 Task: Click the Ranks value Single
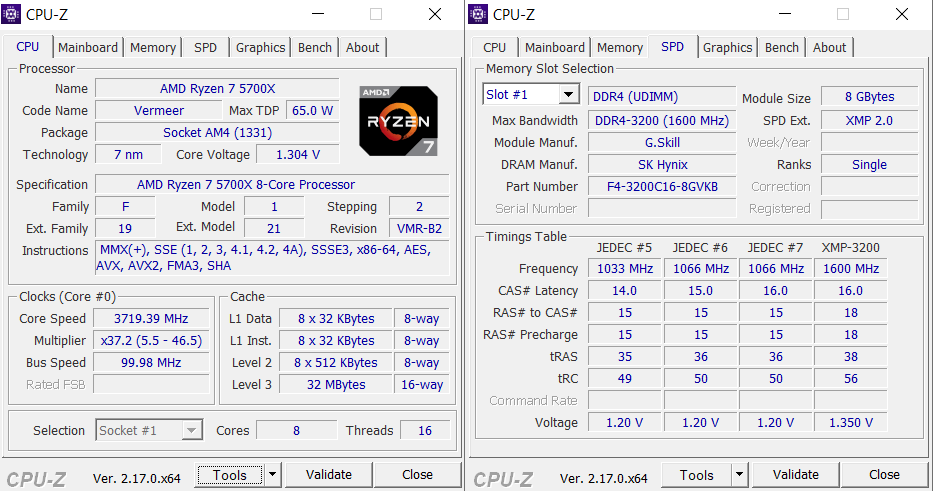coord(869,164)
